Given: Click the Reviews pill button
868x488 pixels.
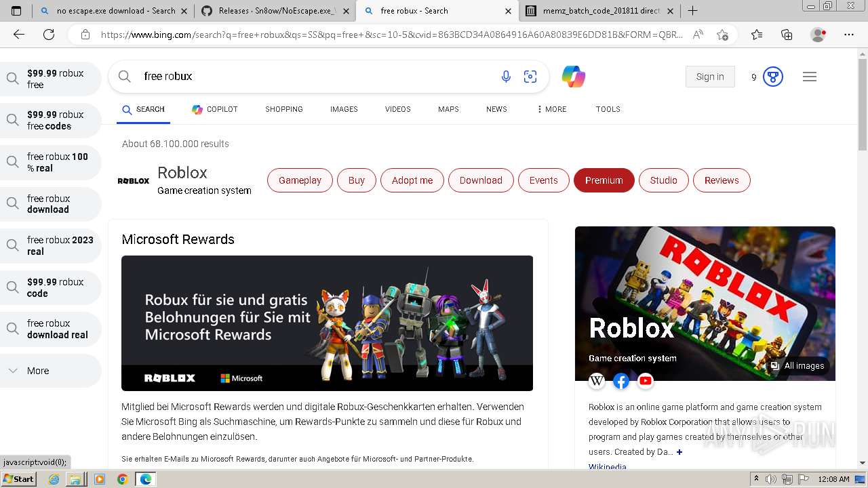Looking at the screenshot, I should (x=722, y=180).
